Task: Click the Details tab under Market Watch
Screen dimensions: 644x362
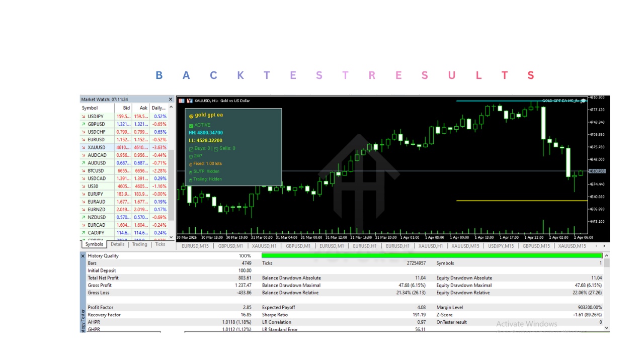Action: click(x=117, y=244)
